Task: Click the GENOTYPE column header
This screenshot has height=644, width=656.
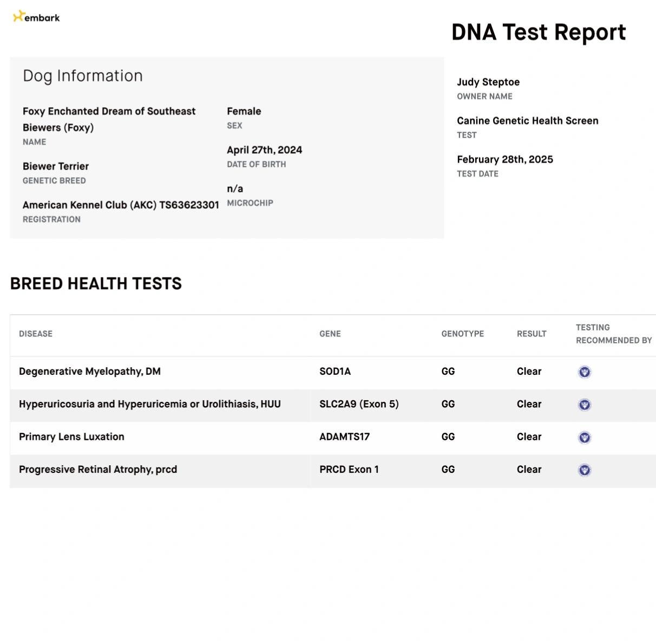Action: coord(463,334)
